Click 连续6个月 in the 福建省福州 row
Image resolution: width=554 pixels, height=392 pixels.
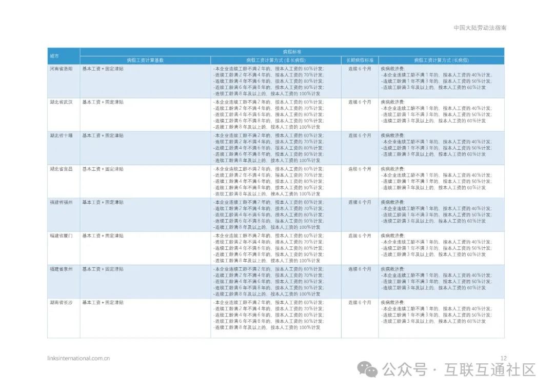click(x=360, y=203)
